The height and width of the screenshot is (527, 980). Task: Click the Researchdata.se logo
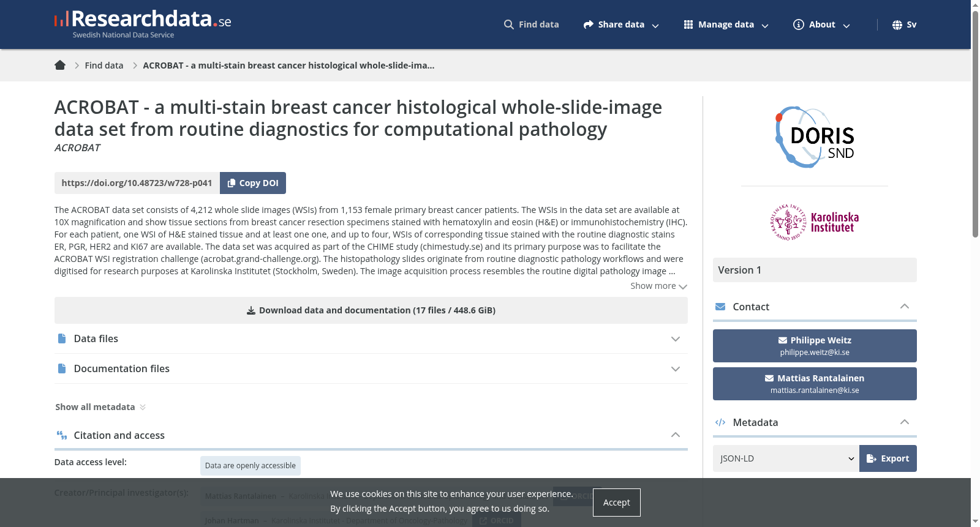click(143, 24)
